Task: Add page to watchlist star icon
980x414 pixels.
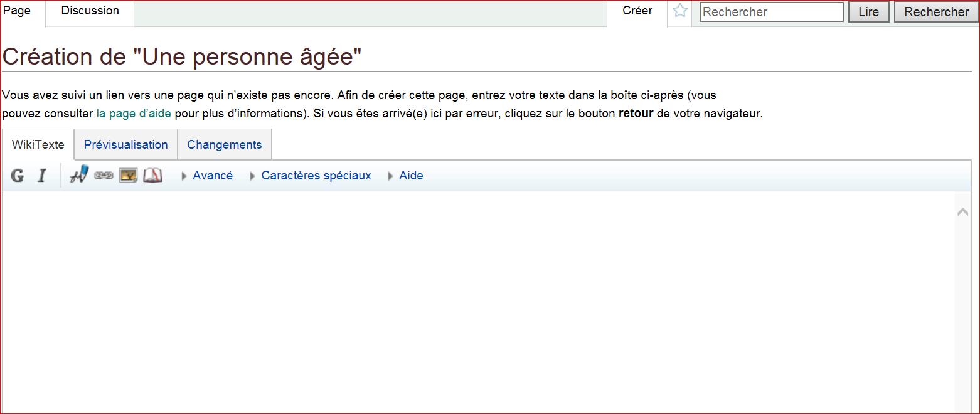Action: click(x=680, y=11)
